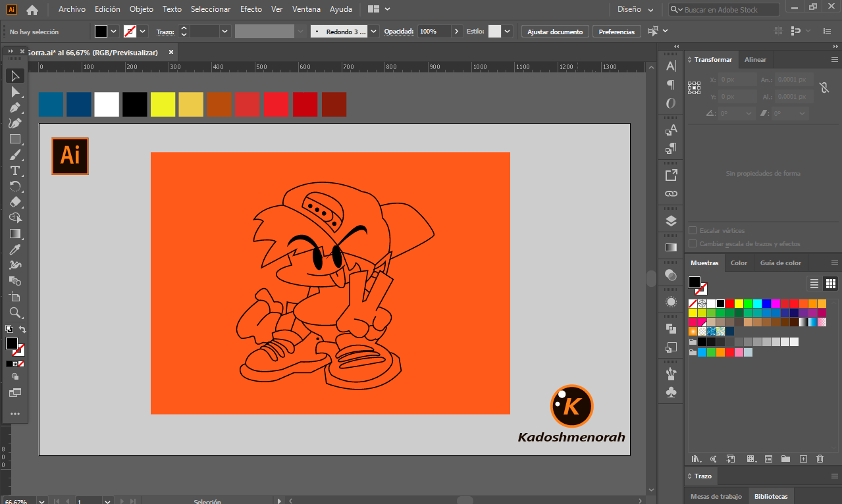This screenshot has height=504, width=842.
Task: Select the Rectangle tool
Action: point(15,139)
